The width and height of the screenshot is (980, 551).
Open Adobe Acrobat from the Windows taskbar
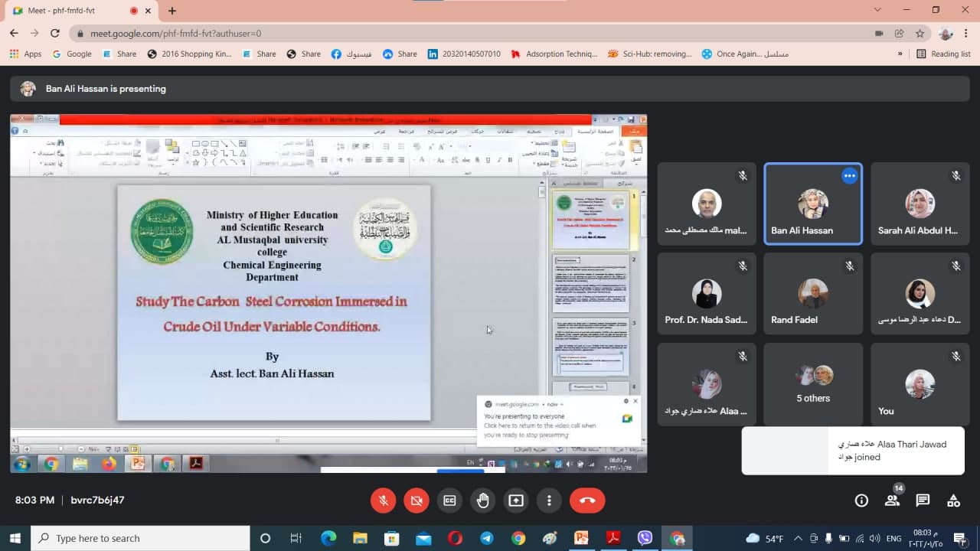click(x=612, y=538)
